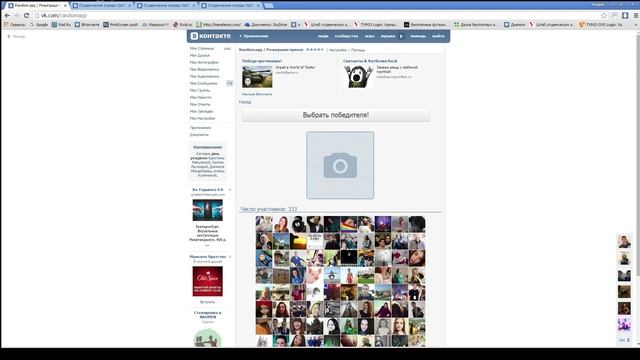Open Мои Закладки in the left menu
The image size is (640, 360).
coord(202,111)
